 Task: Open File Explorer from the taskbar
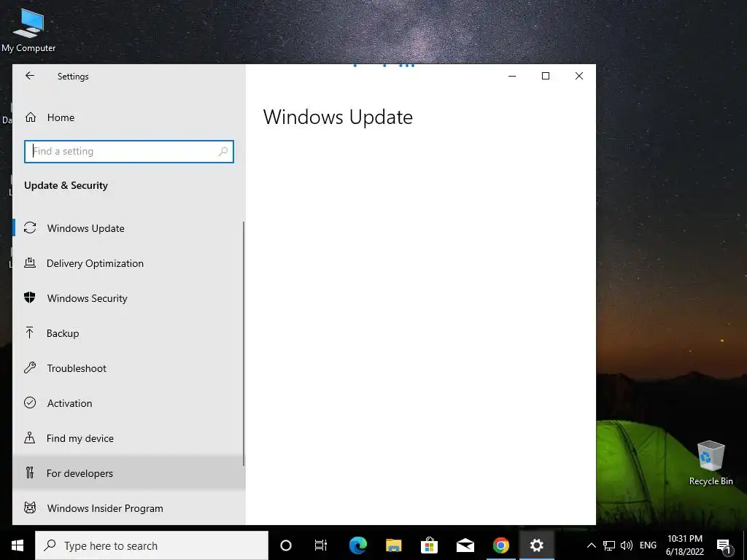[393, 545]
